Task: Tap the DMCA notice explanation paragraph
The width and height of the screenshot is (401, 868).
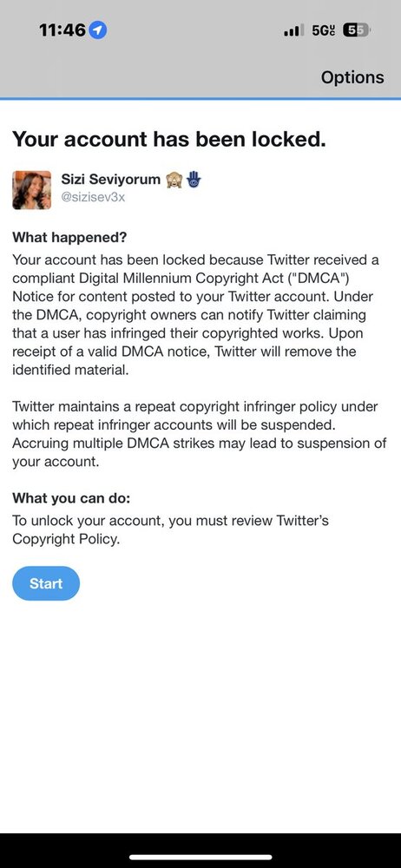Action: (195, 315)
